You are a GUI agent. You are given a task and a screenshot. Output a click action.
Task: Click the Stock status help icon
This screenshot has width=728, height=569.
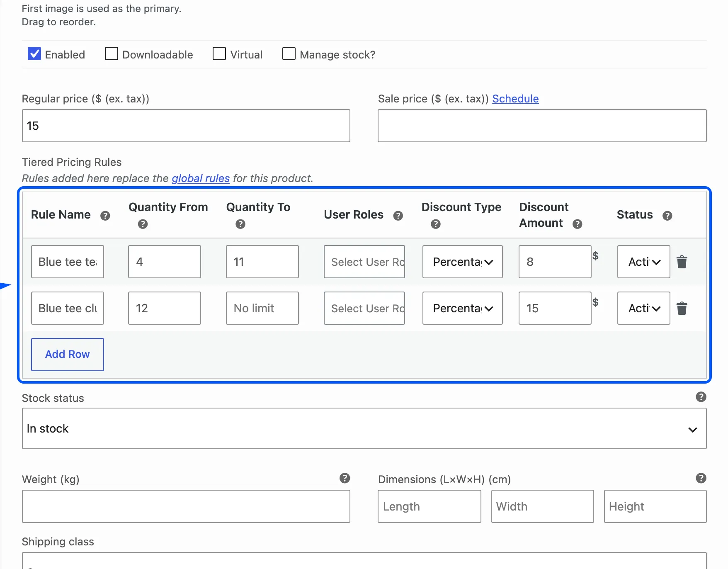[x=701, y=397]
